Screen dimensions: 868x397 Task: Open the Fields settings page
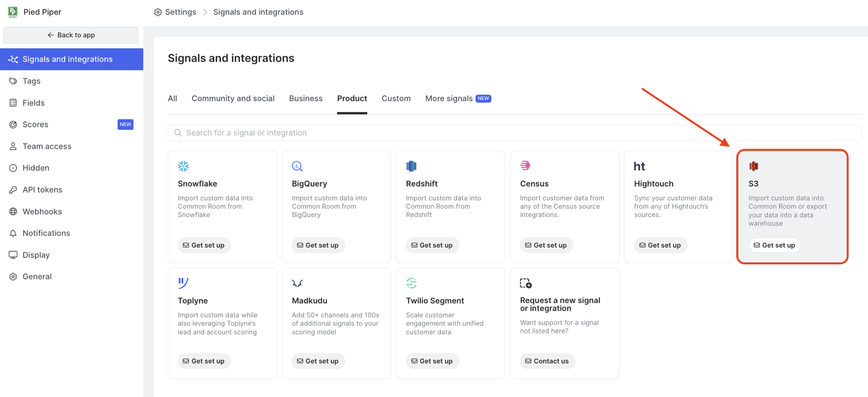(72, 103)
